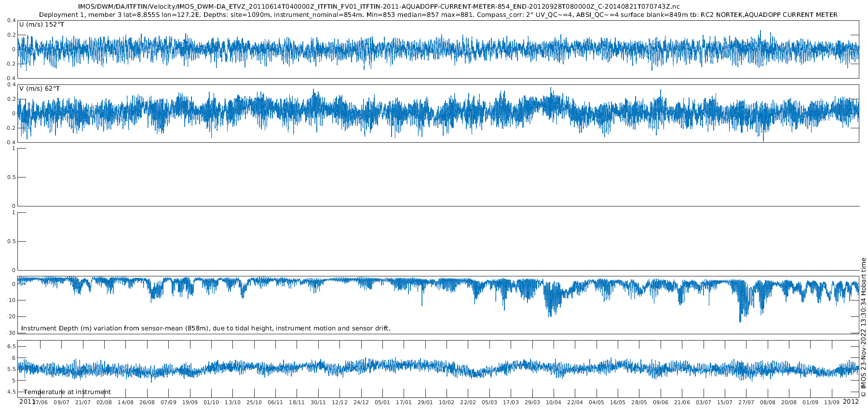Click the 04/05 date tick label

point(597,402)
